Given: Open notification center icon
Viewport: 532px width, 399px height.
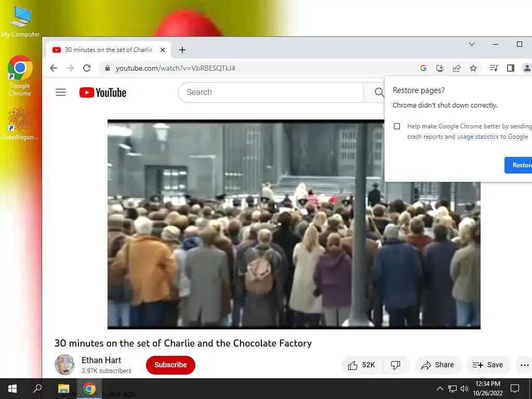Looking at the screenshot, I should pos(515,389).
